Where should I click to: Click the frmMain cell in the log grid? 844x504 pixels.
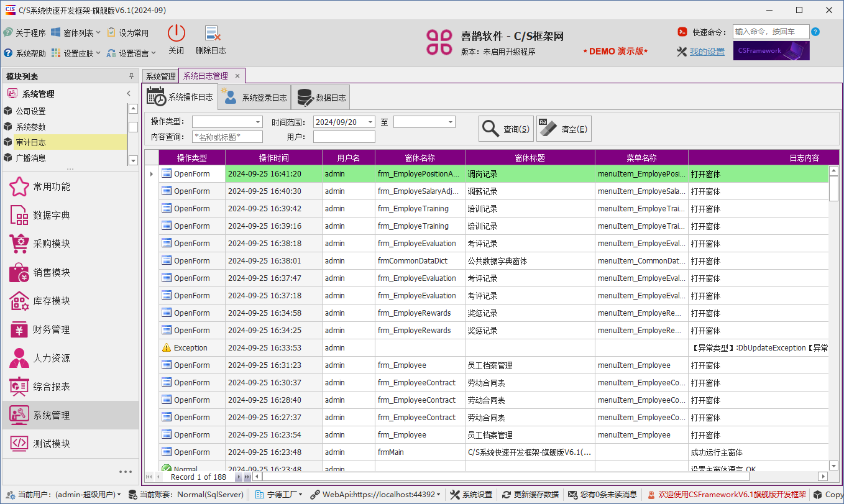420,452
